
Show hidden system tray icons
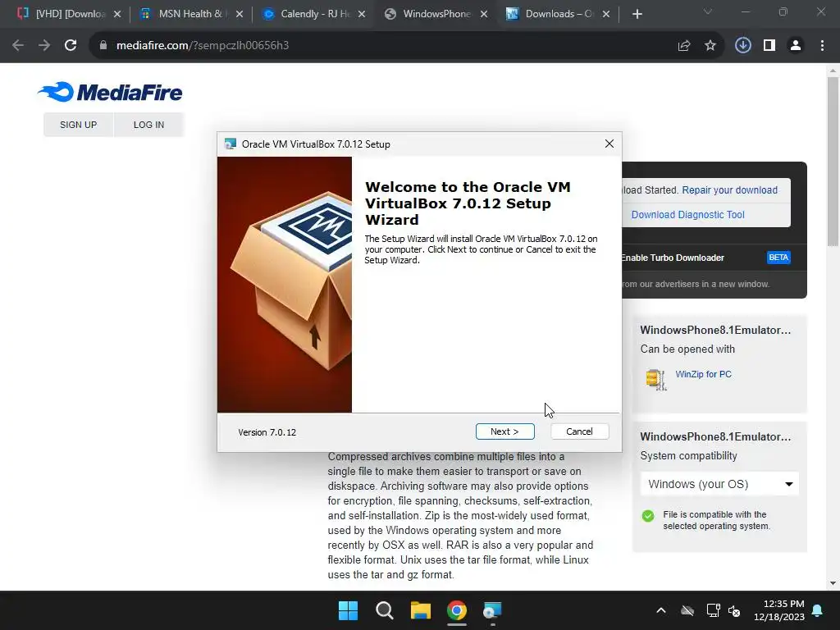pyautogui.click(x=661, y=610)
